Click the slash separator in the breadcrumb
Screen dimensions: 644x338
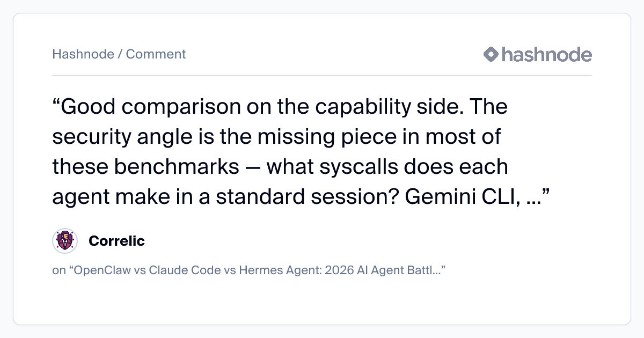120,54
